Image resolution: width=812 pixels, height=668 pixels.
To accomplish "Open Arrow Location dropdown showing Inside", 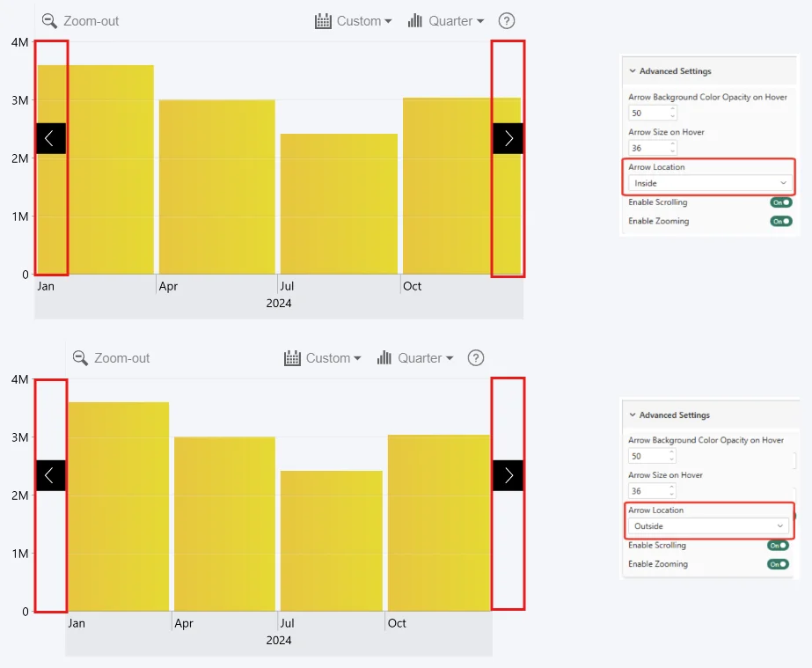I will click(709, 183).
